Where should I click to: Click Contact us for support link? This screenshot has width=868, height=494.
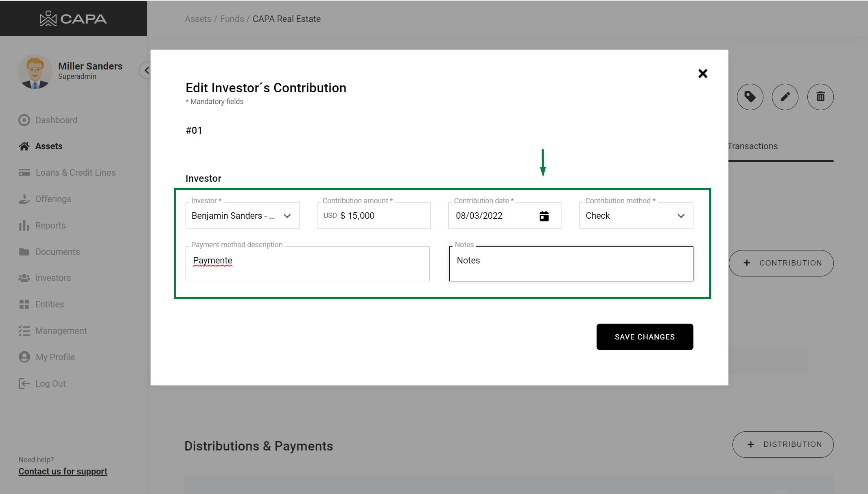63,472
